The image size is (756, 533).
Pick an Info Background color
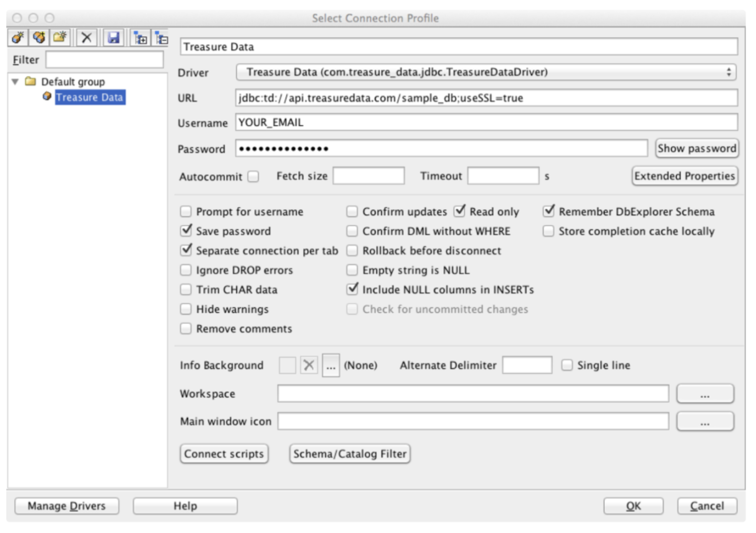pos(331,365)
